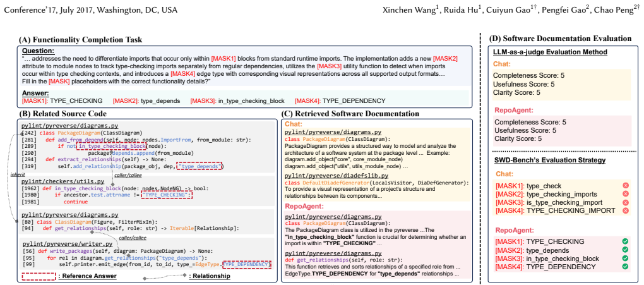Click the Retrieved Software Documentation section title
This screenshot has height=285, width=644.
(x=350, y=113)
